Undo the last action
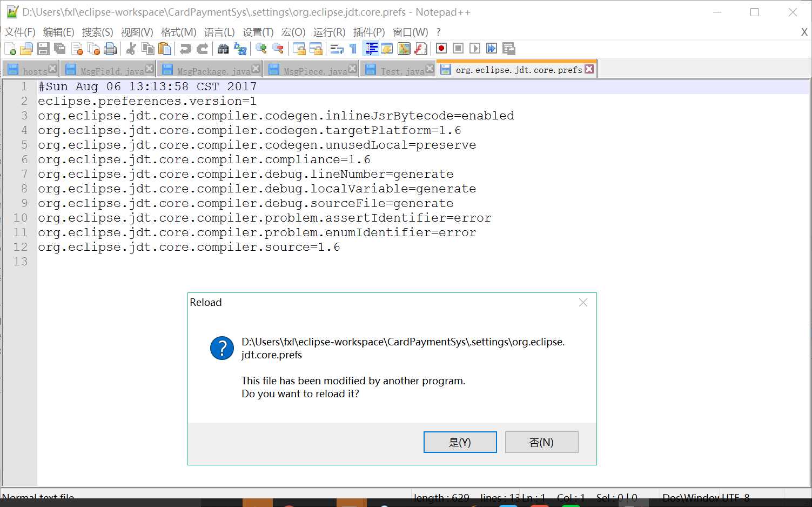The height and width of the screenshot is (507, 812). coord(185,49)
